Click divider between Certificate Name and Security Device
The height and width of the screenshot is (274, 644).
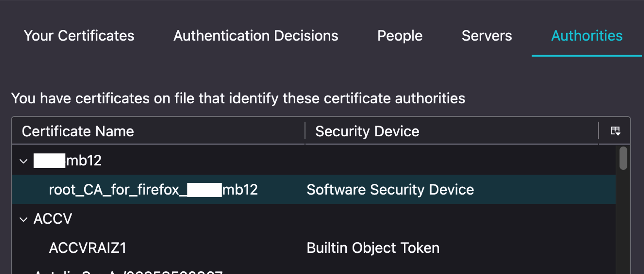click(305, 131)
